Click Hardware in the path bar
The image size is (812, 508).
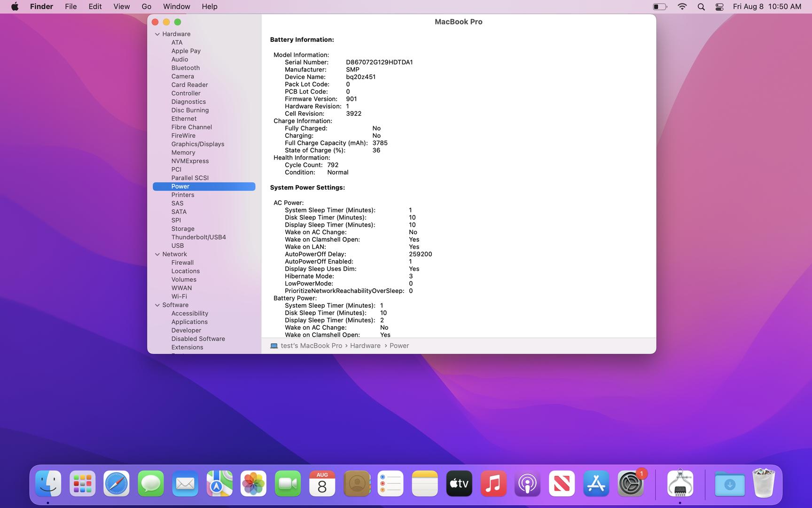365,346
